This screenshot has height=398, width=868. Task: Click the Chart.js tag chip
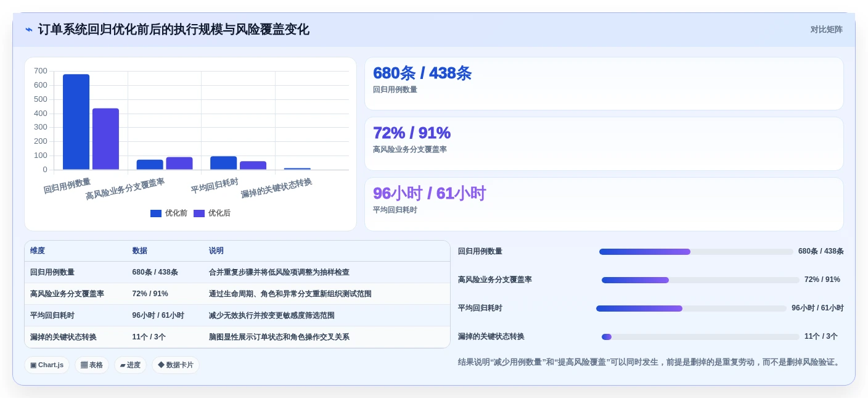(x=47, y=365)
